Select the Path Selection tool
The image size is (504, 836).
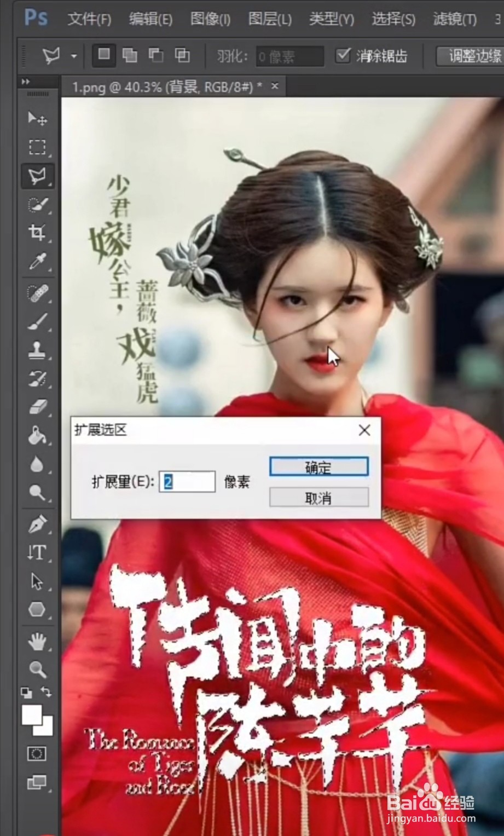[x=37, y=581]
